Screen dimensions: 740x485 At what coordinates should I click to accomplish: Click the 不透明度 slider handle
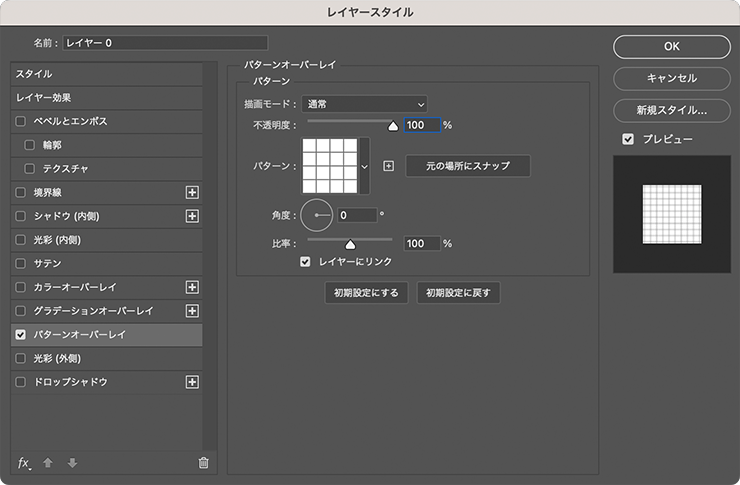pos(393,126)
